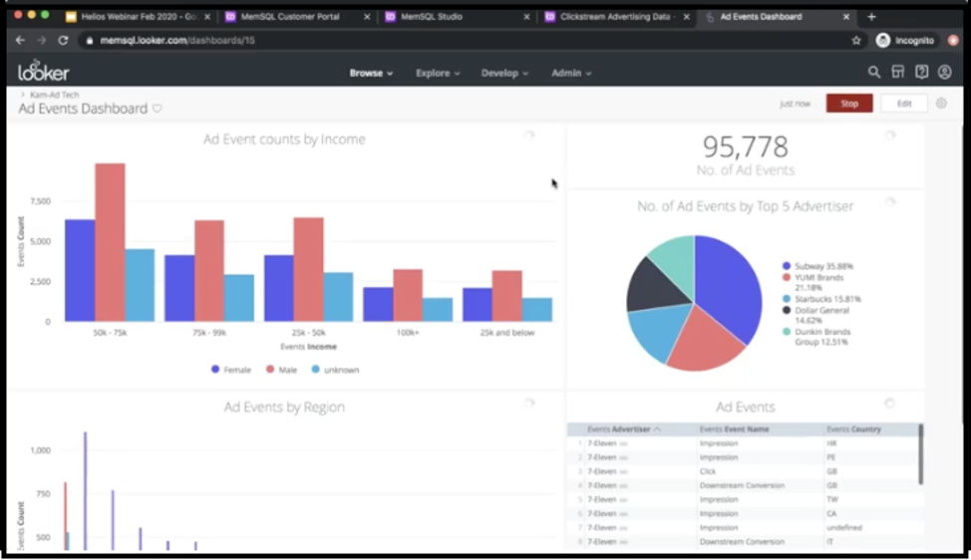Click 'Downstream Conversion' in row 4
The image size is (971, 560).
[742, 485]
